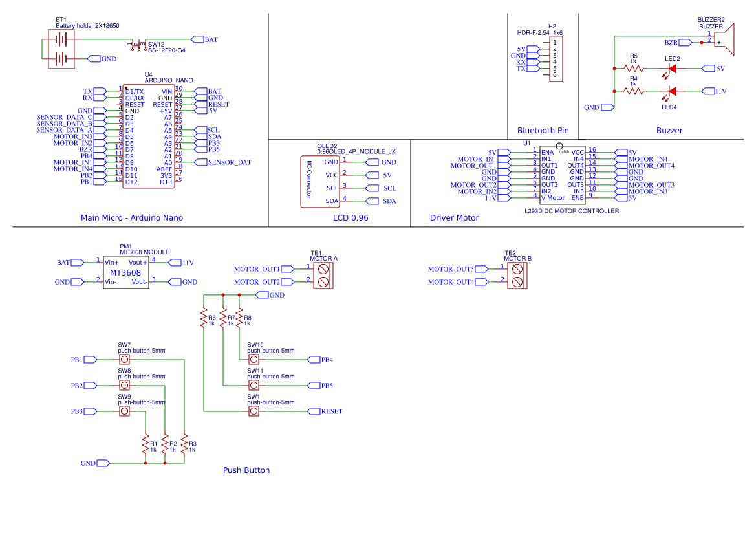The image size is (756, 535).
Task: Click the PB1 flag next to SW7
Action: click(84, 360)
